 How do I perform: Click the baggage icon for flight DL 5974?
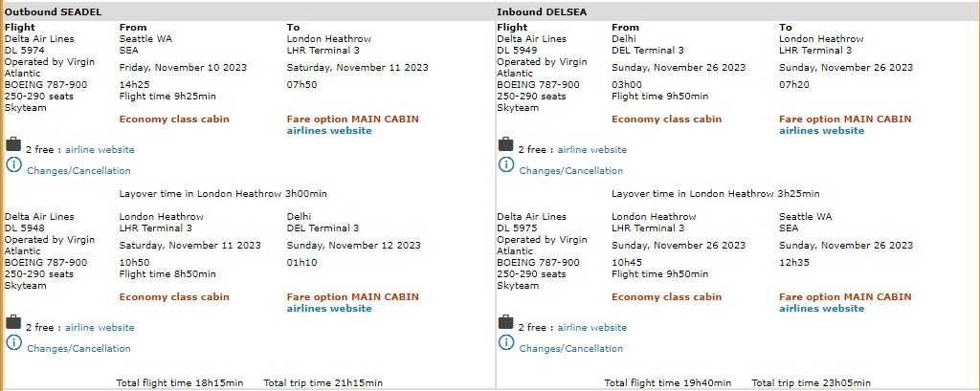[x=13, y=145]
